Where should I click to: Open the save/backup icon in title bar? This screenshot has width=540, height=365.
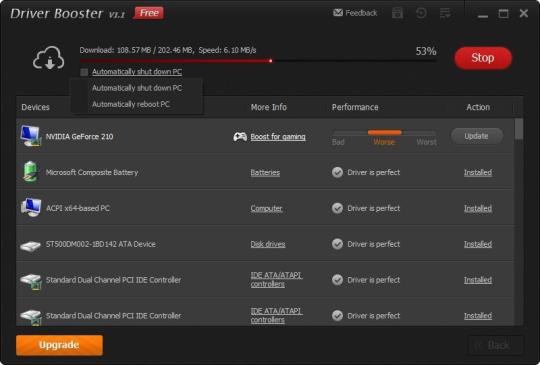point(397,13)
